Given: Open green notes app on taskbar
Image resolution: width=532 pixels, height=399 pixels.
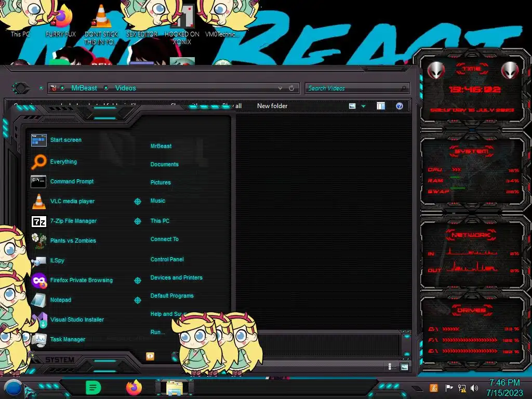Looking at the screenshot, I should click(x=93, y=388).
